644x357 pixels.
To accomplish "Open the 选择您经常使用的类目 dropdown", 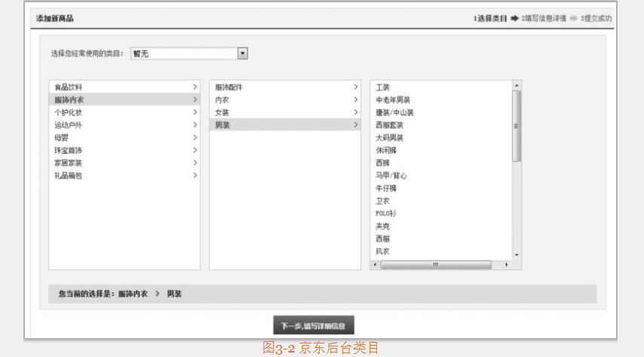I will (x=242, y=53).
